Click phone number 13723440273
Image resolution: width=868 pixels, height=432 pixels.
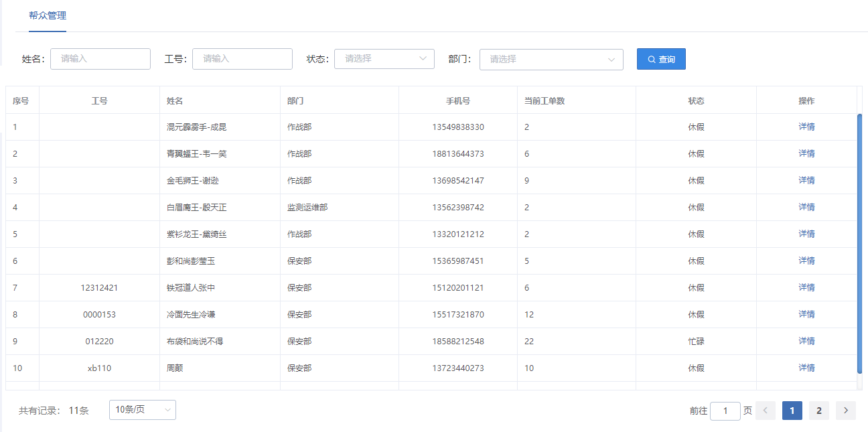(458, 368)
